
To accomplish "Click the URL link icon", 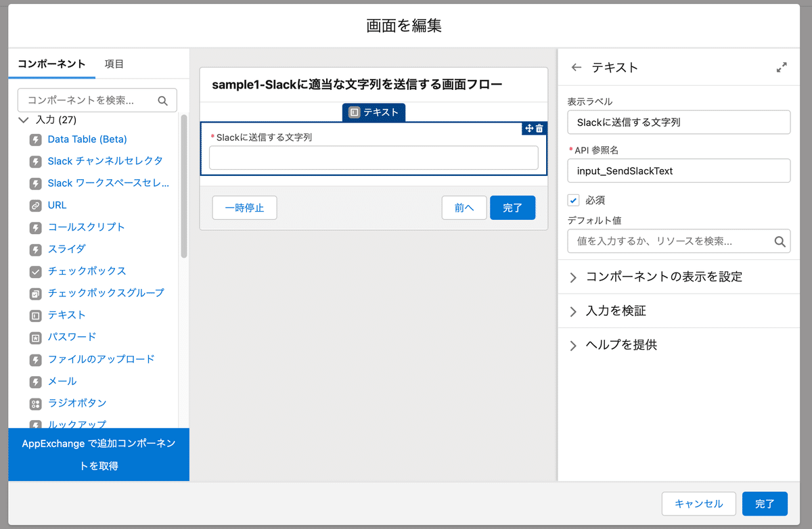I will pyautogui.click(x=36, y=205).
